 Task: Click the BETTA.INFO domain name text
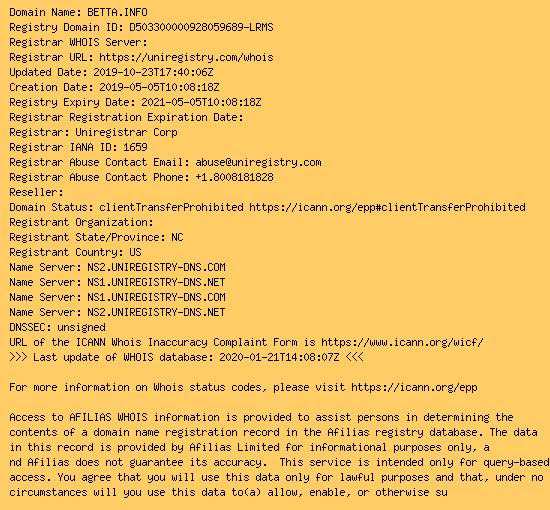pyautogui.click(x=117, y=12)
